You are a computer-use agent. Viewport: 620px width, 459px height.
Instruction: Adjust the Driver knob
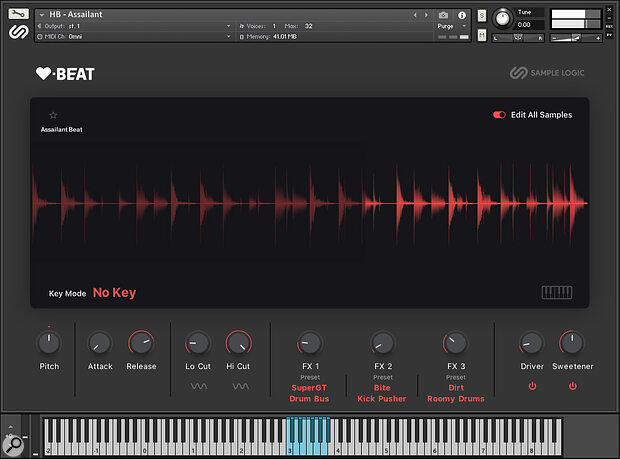click(x=531, y=343)
